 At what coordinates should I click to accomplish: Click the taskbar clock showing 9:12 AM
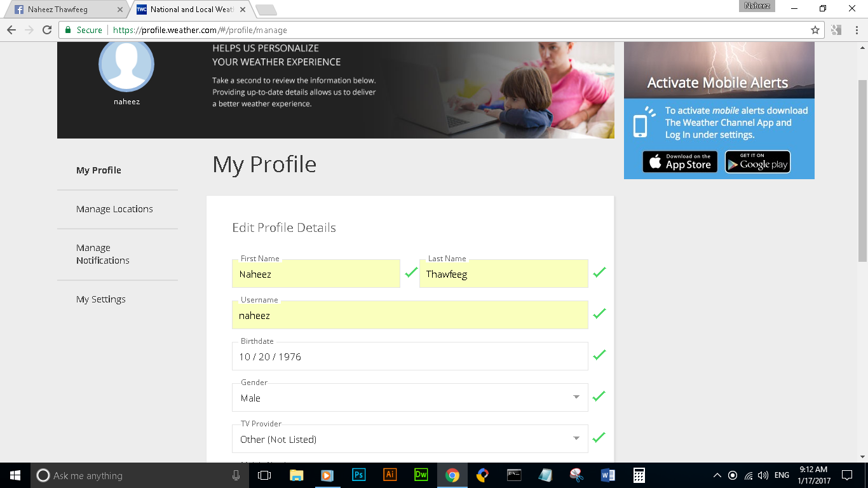point(815,475)
